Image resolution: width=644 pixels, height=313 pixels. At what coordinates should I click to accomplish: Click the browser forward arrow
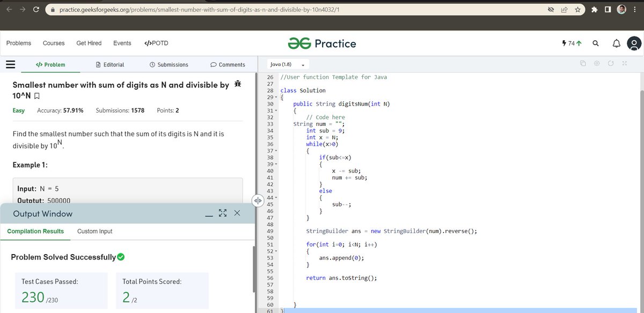click(23, 10)
